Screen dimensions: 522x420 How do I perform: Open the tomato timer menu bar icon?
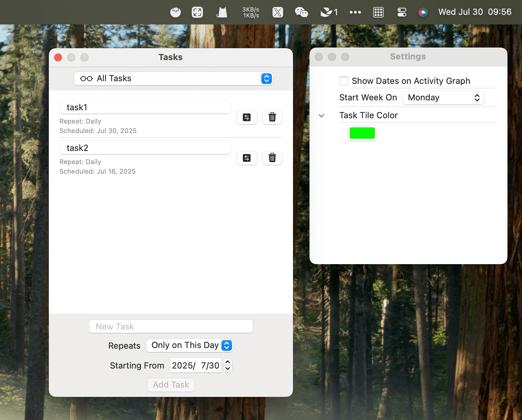[175, 12]
